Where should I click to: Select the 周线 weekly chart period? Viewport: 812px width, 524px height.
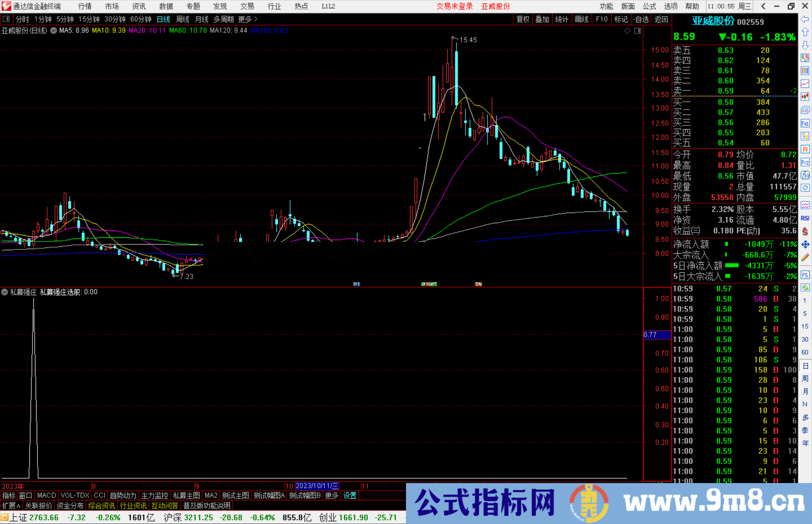click(x=183, y=20)
